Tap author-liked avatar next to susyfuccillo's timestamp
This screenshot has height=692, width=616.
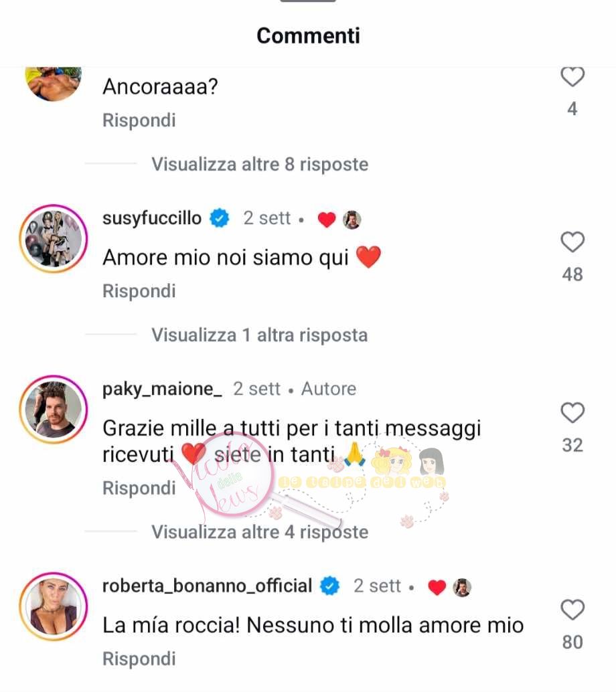click(x=352, y=220)
